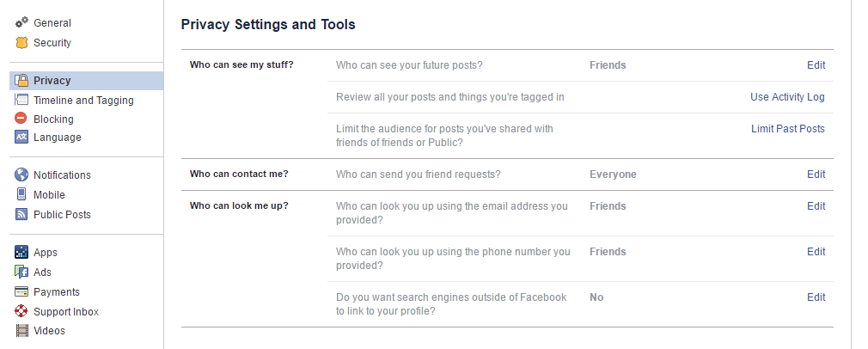The width and height of the screenshot is (868, 349).
Task: Click the Security badge icon
Action: tap(22, 43)
